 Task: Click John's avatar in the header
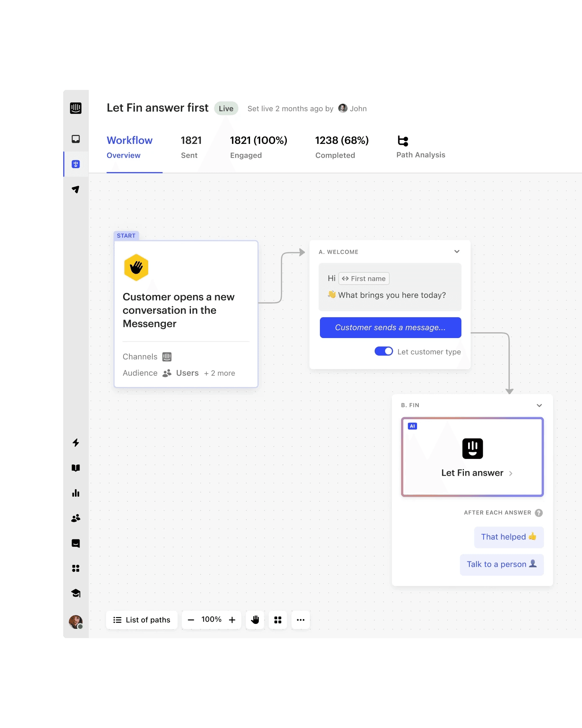[343, 108]
